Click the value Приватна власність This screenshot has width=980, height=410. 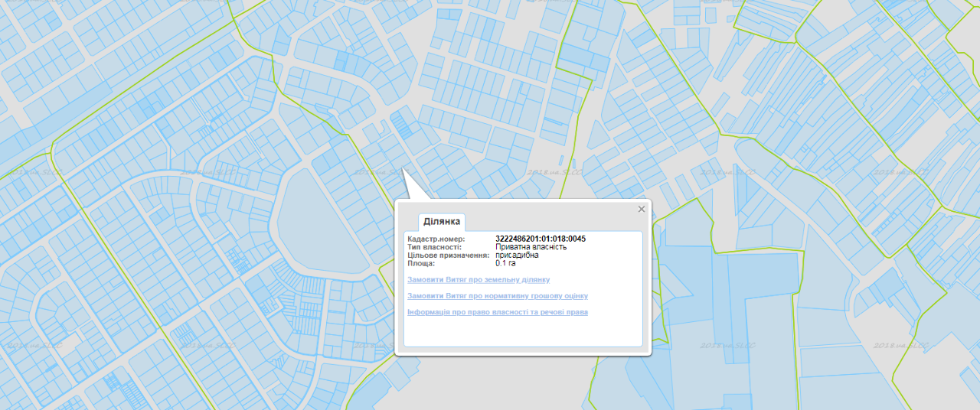[x=531, y=247]
